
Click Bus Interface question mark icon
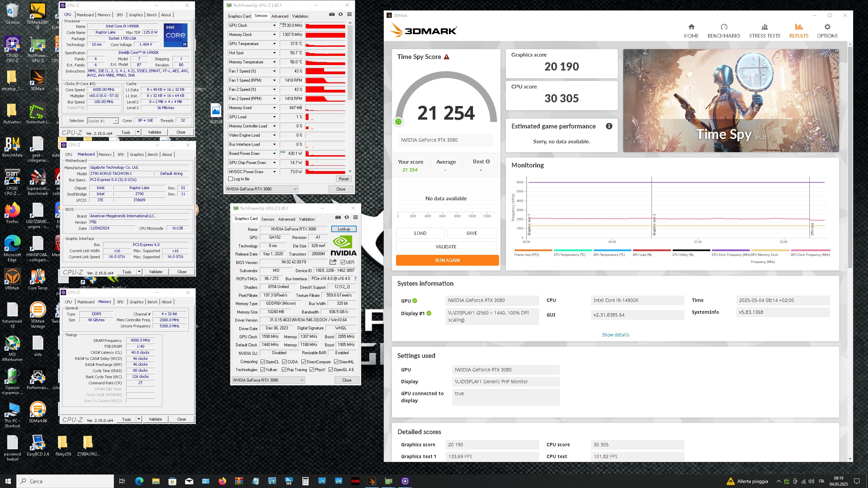point(355,279)
